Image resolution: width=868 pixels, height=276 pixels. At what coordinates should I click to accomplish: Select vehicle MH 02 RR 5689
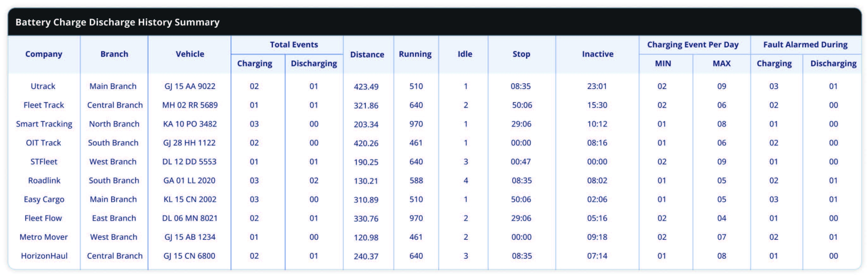pos(190,105)
